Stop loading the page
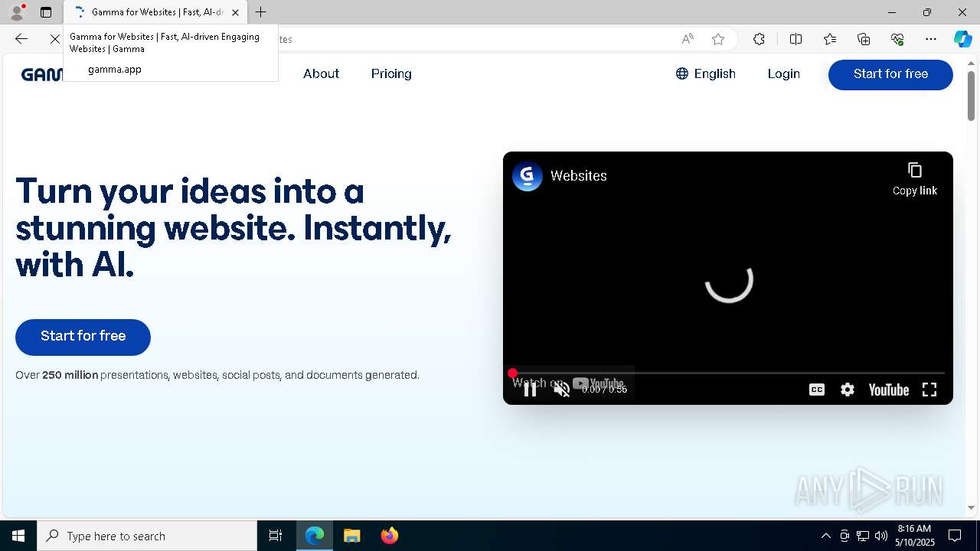The image size is (980, 551). tap(54, 39)
